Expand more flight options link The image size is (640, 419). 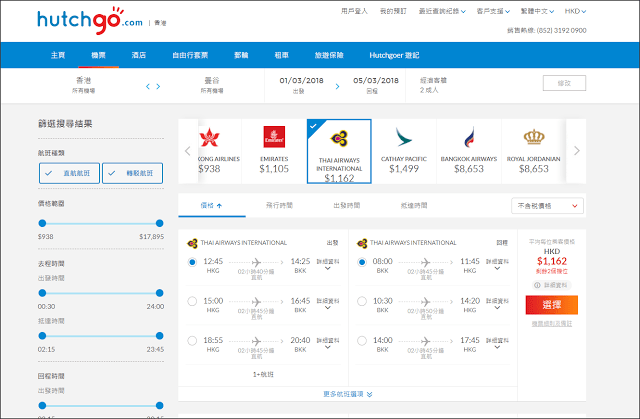point(348,394)
